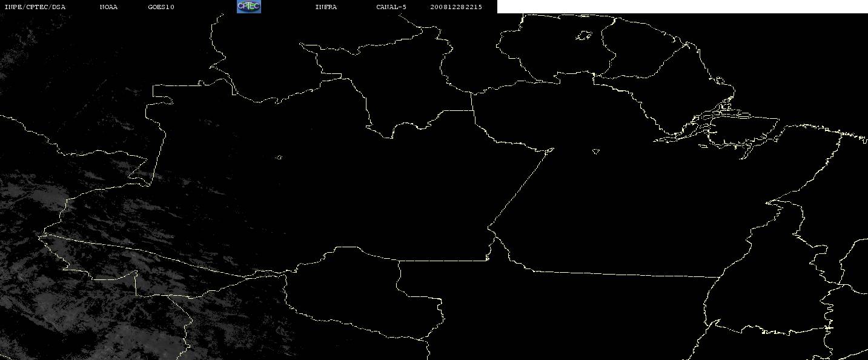Image resolution: width=868 pixels, height=360 pixels.
Task: Click the 200812282215 timestamp
Action: tap(457, 7)
